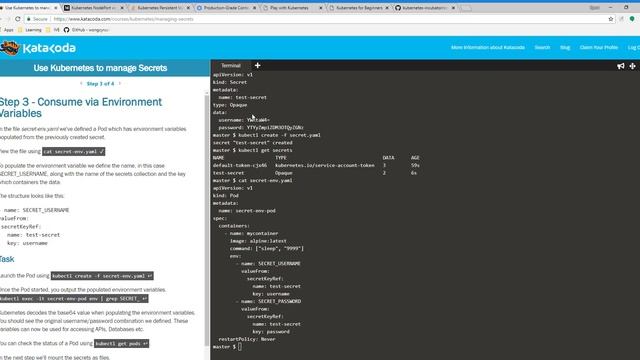
Task: Open the GitHub bookmark
Action: [86, 30]
